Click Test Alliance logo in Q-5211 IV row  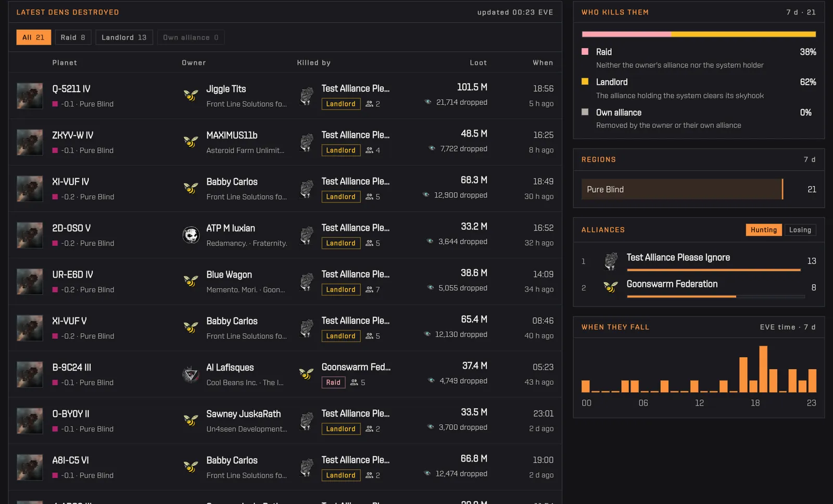[x=307, y=96]
